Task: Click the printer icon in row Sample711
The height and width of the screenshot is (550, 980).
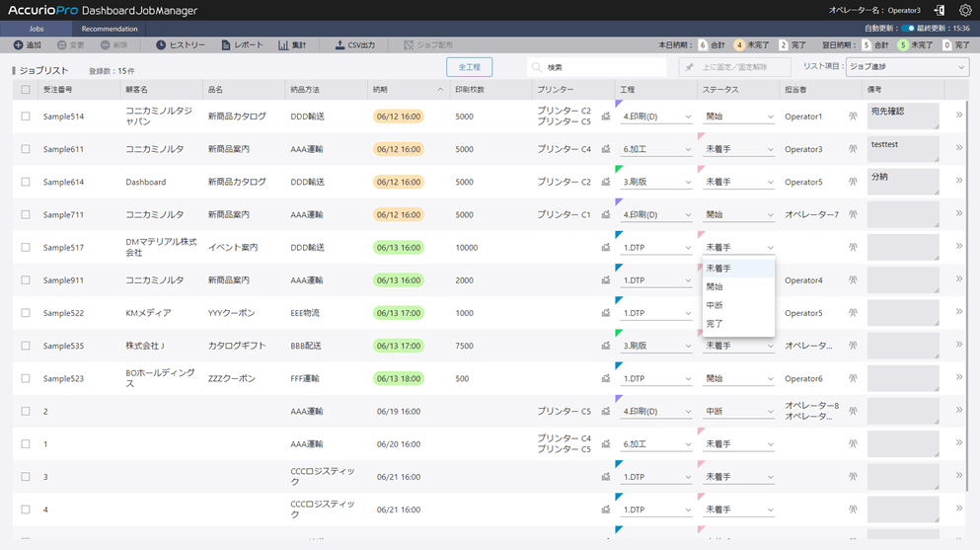Action: pyautogui.click(x=606, y=214)
